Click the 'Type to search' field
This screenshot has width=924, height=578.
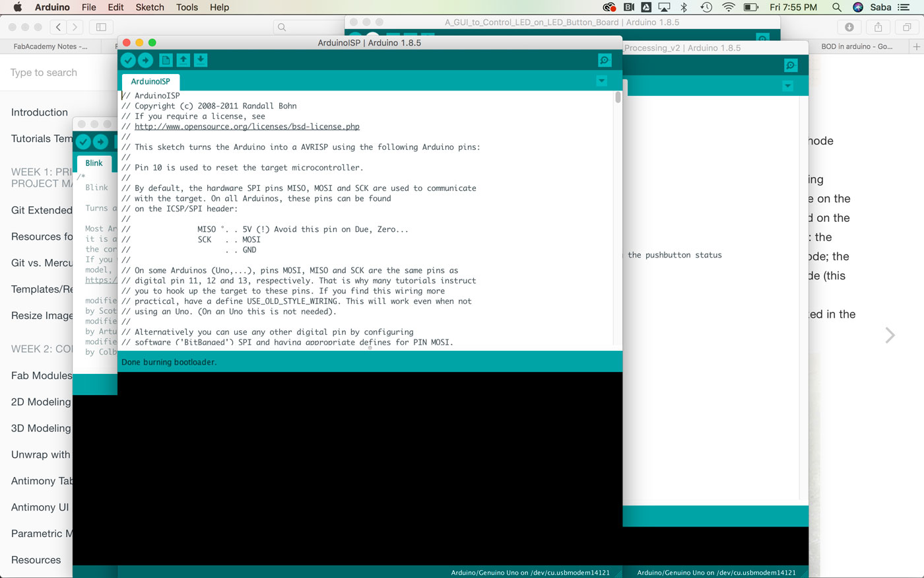44,73
